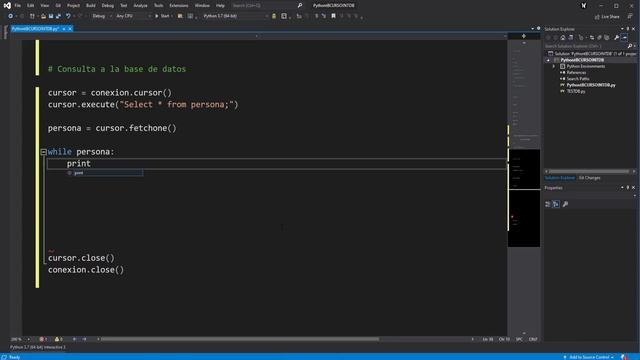Click the Undo icon
The width and height of the screenshot is (640, 360).
click(x=68, y=16)
